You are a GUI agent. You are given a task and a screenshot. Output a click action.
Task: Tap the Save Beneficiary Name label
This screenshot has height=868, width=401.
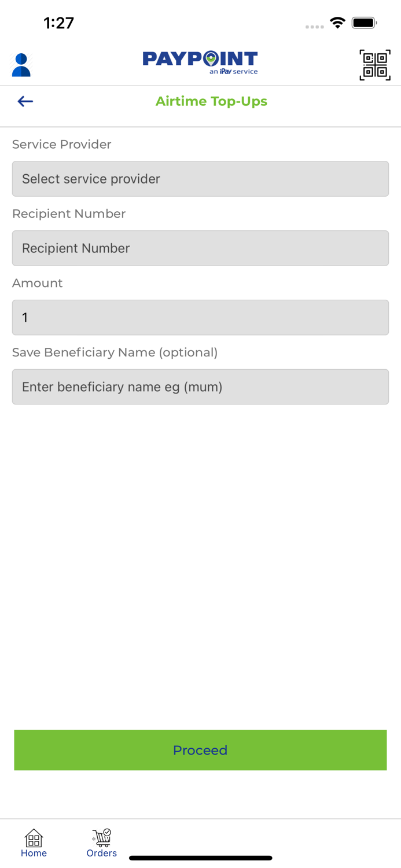pyautogui.click(x=115, y=352)
